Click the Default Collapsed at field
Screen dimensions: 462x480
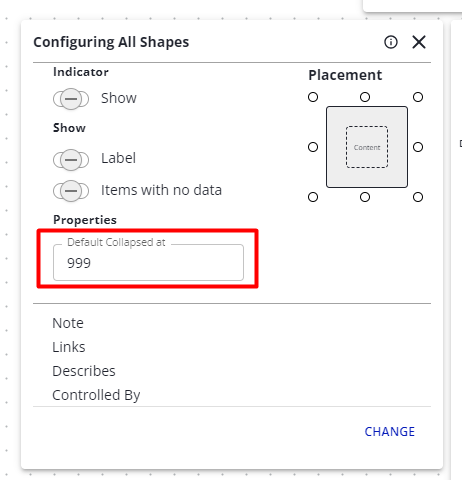click(148, 263)
